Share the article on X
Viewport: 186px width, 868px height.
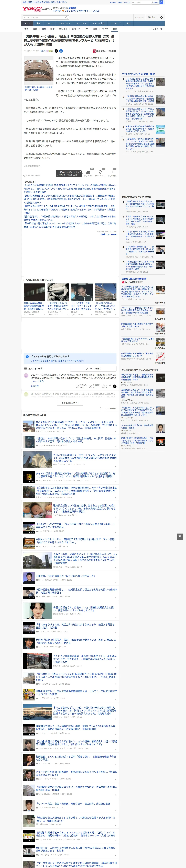56,51
